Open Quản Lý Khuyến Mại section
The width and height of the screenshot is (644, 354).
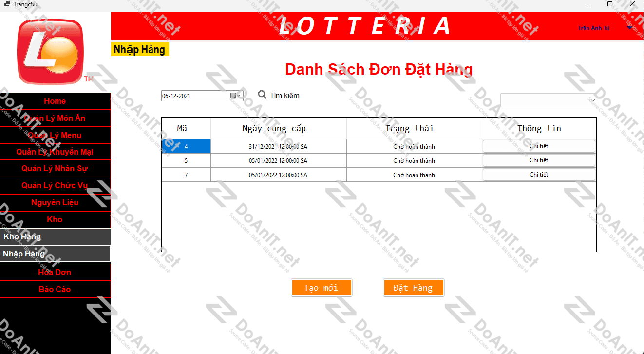pos(55,152)
